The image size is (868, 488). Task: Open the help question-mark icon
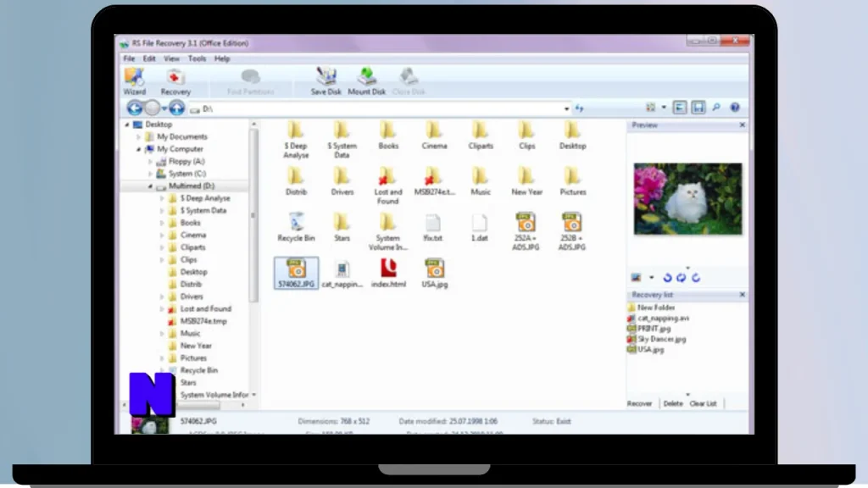[735, 108]
